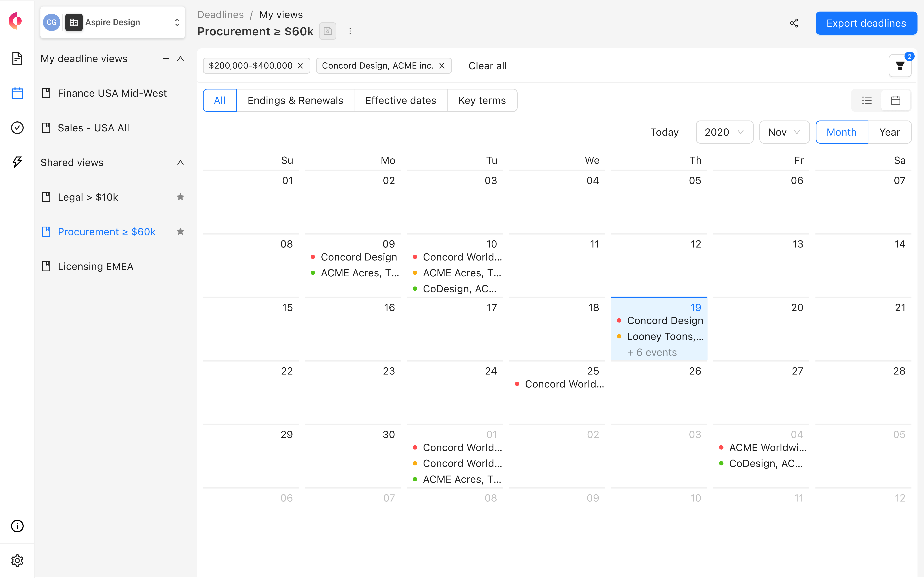Screen dimensions: 924x578
Task: Click the green dot beside CoDesign on November 10
Action: [x=415, y=289]
